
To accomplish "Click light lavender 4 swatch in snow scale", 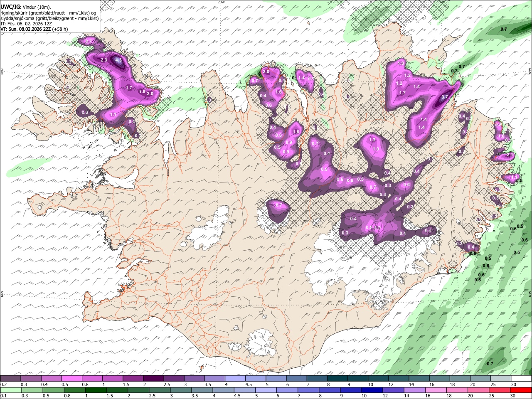I will pyautogui.click(x=235, y=379).
